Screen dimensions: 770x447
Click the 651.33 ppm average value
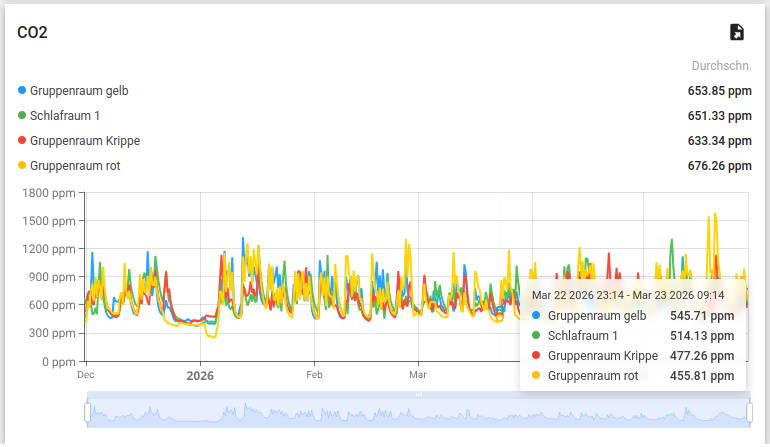[719, 116]
